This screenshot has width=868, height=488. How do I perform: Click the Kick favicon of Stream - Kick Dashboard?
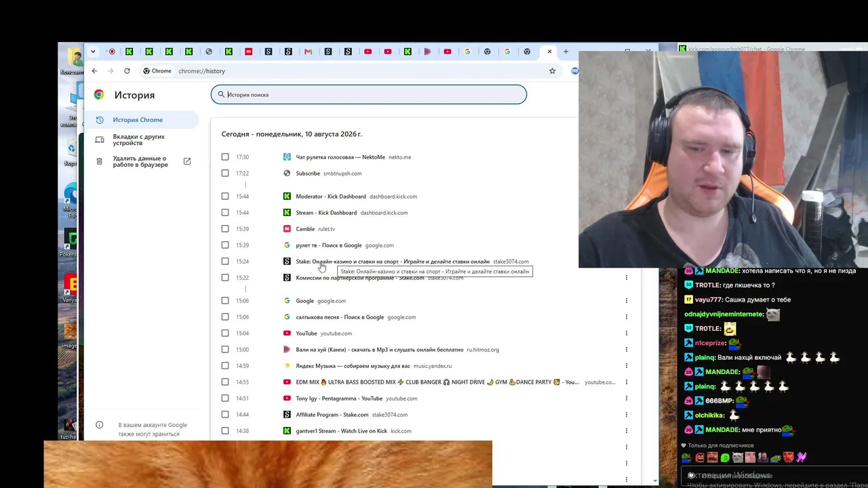pos(287,213)
